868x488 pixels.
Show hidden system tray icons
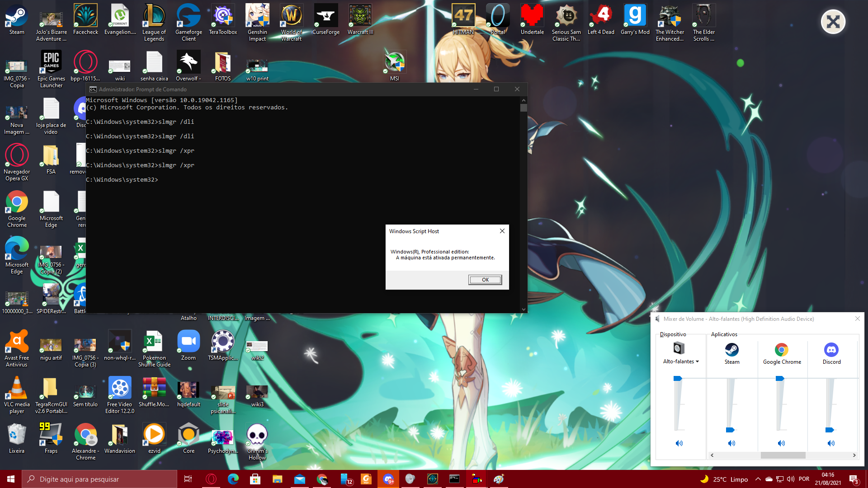[758, 479]
